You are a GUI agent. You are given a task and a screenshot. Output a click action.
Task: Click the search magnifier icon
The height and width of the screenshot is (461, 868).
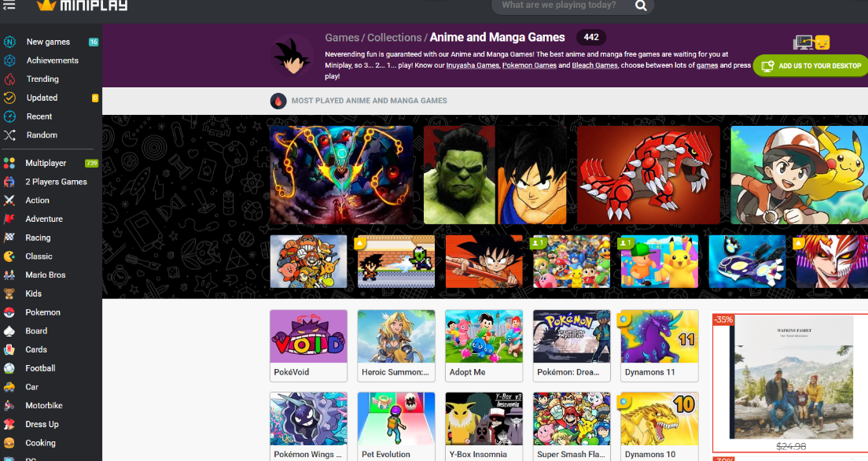(x=641, y=6)
